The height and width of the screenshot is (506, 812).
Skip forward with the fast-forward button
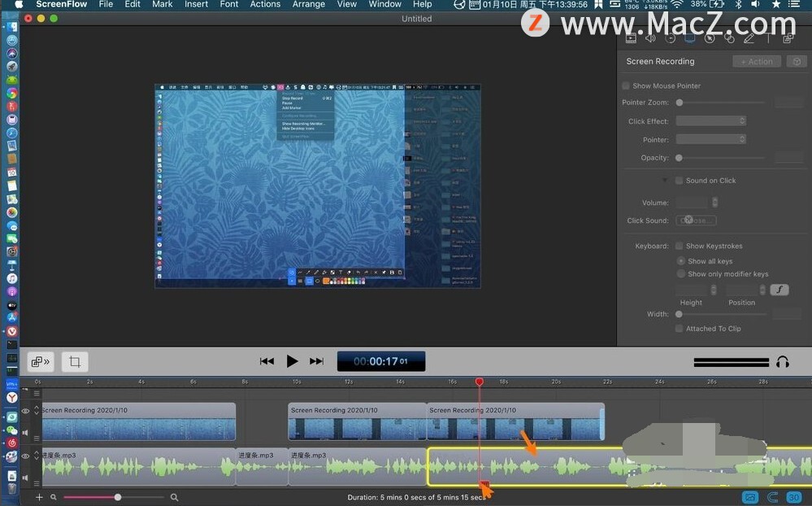[x=316, y=361]
